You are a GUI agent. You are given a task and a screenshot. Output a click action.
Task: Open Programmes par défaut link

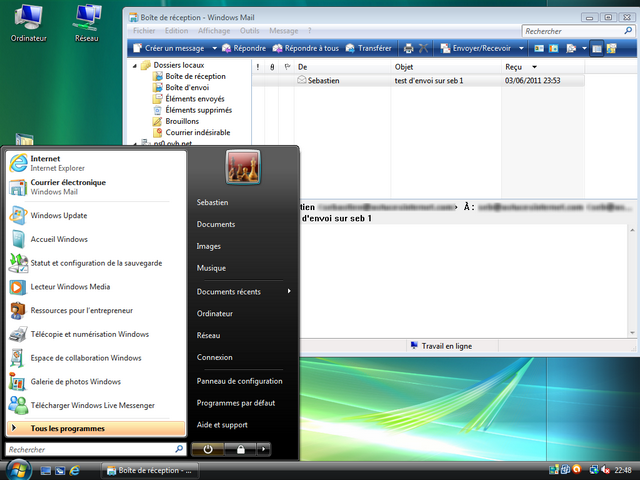[236, 403]
